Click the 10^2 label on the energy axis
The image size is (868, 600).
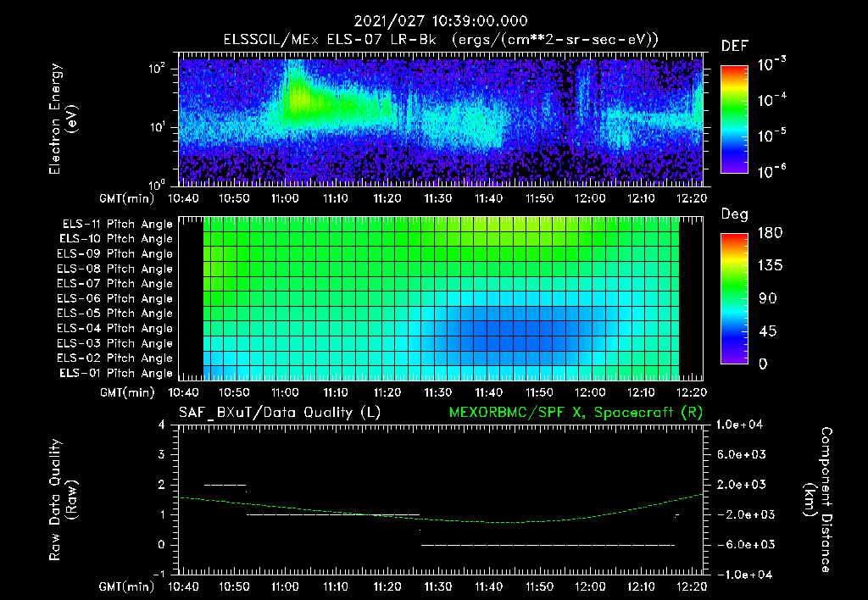point(157,69)
